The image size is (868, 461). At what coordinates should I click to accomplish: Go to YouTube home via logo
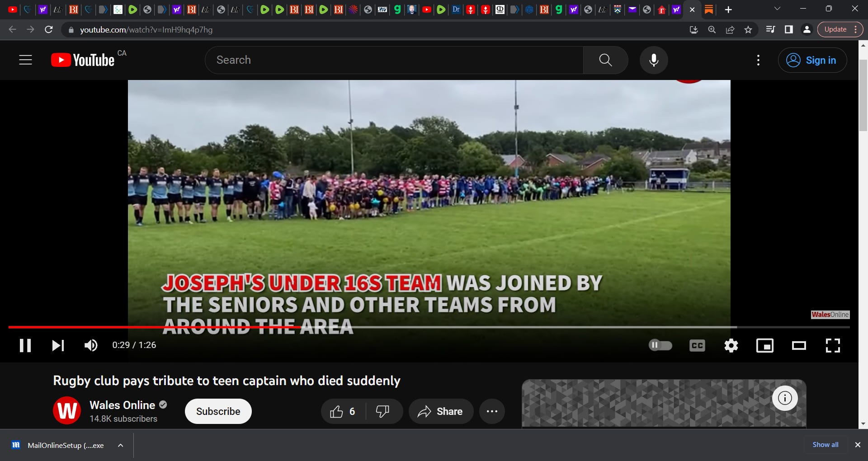[x=83, y=60]
